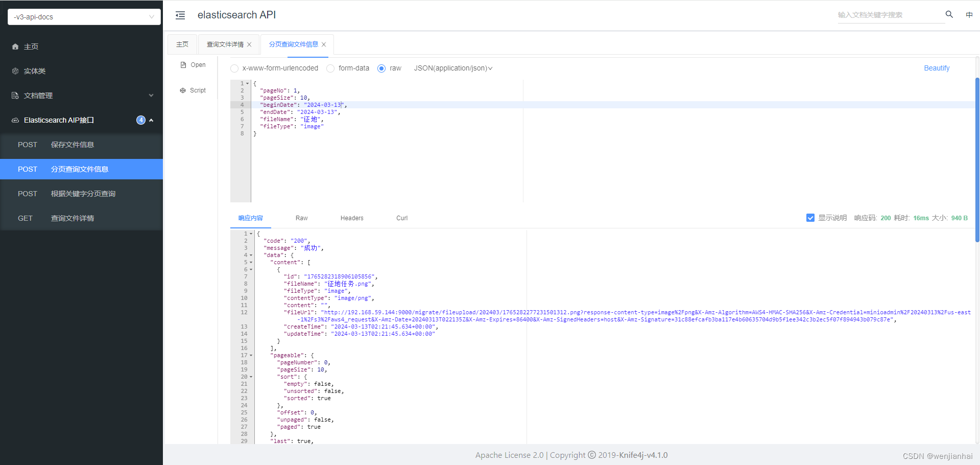Switch to the 查询文件详情 tab

(225, 44)
